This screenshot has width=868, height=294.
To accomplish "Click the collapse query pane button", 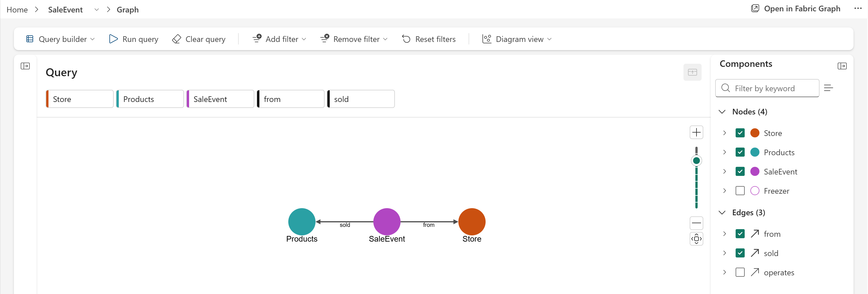I will pyautogui.click(x=693, y=72).
